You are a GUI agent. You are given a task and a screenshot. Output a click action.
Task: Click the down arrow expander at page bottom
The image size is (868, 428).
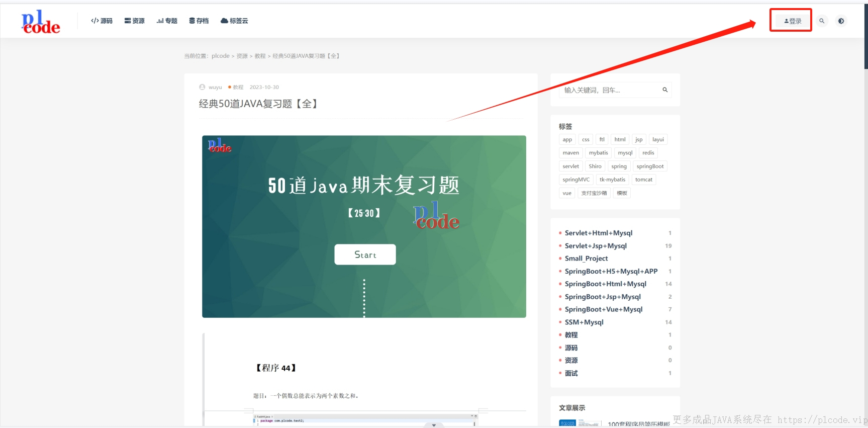click(434, 425)
